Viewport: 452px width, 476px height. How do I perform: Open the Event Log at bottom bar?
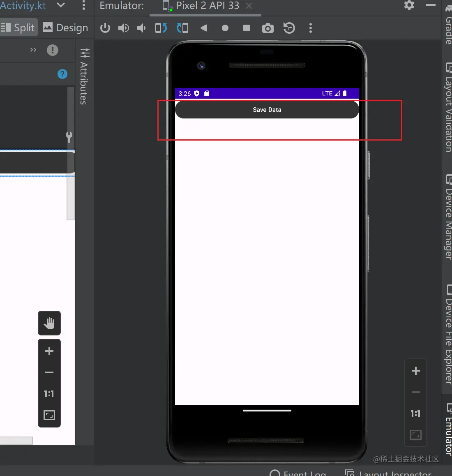(x=298, y=473)
